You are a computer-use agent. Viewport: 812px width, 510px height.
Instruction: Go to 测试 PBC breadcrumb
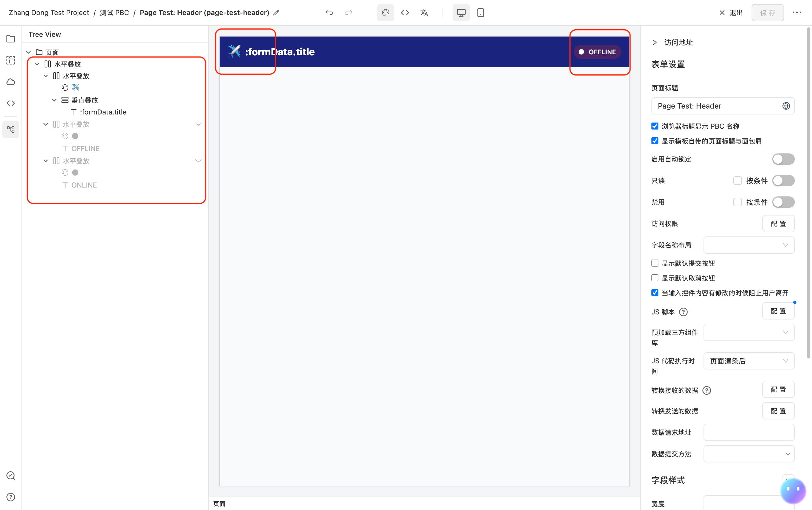pyautogui.click(x=114, y=13)
